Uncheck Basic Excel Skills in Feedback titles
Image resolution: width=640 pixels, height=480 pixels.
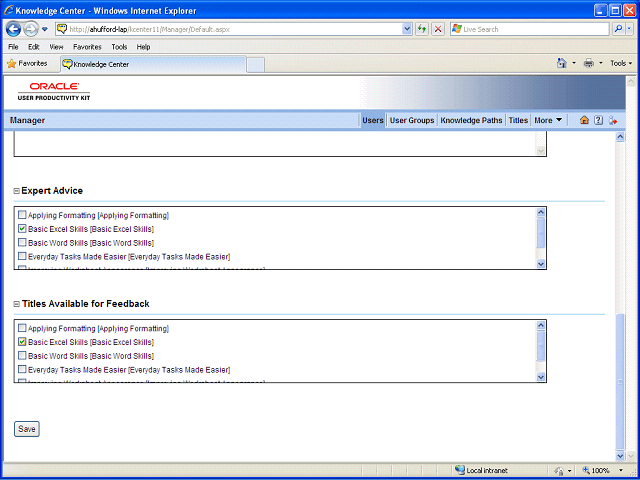[22, 342]
